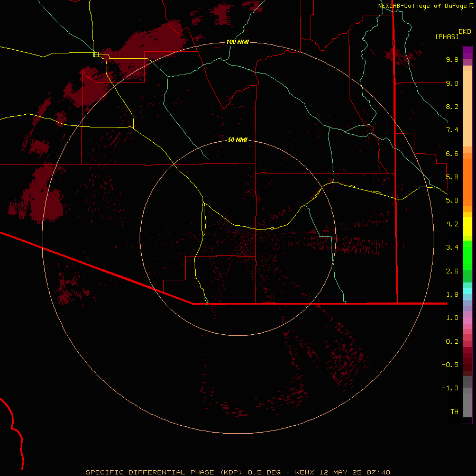This screenshot has width=476, height=476.
Task: Click the 'TH' threshold label in legend
Action: [454, 412]
